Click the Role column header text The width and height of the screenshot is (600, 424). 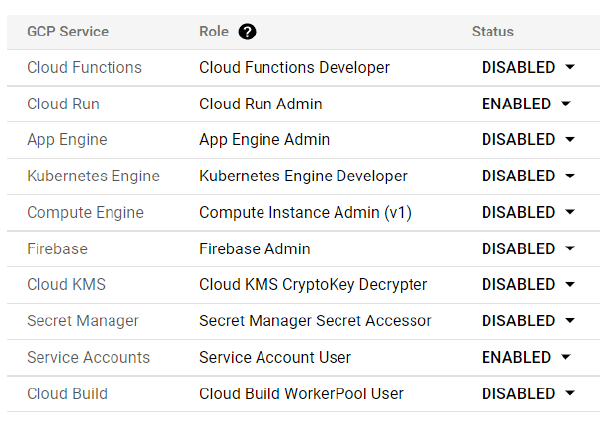tap(214, 31)
